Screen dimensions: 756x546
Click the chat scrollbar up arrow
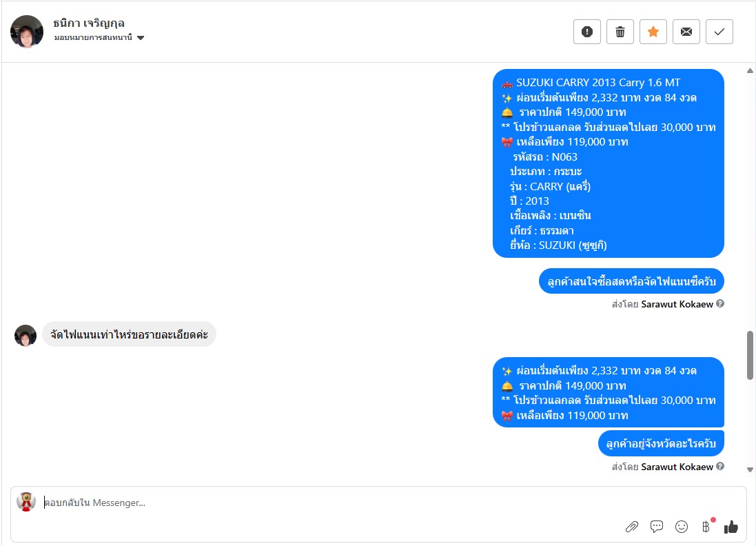click(x=750, y=71)
